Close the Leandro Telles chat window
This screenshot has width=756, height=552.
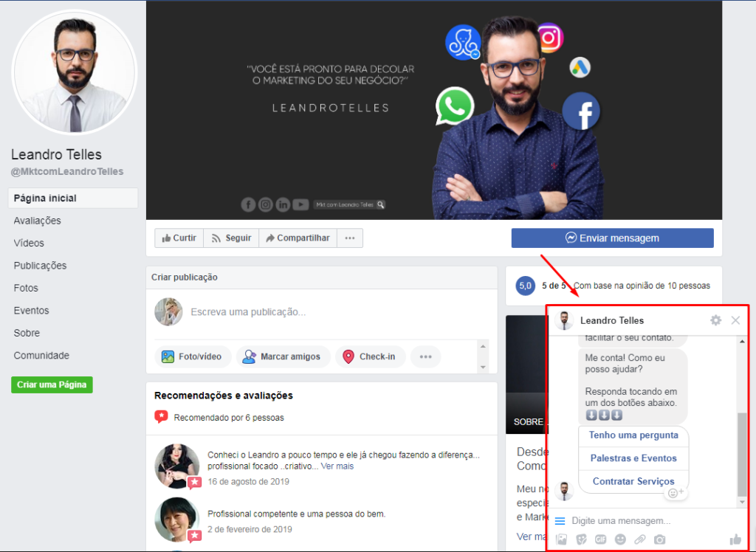[x=735, y=320]
